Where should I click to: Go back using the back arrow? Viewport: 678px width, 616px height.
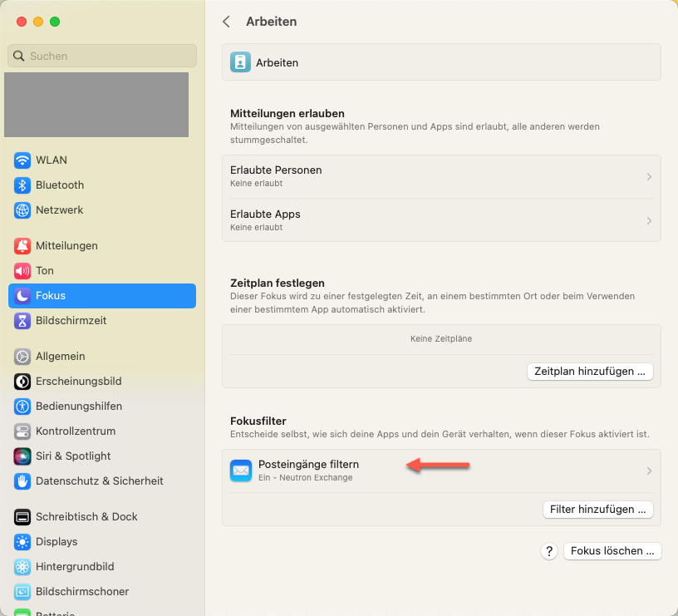tap(226, 22)
